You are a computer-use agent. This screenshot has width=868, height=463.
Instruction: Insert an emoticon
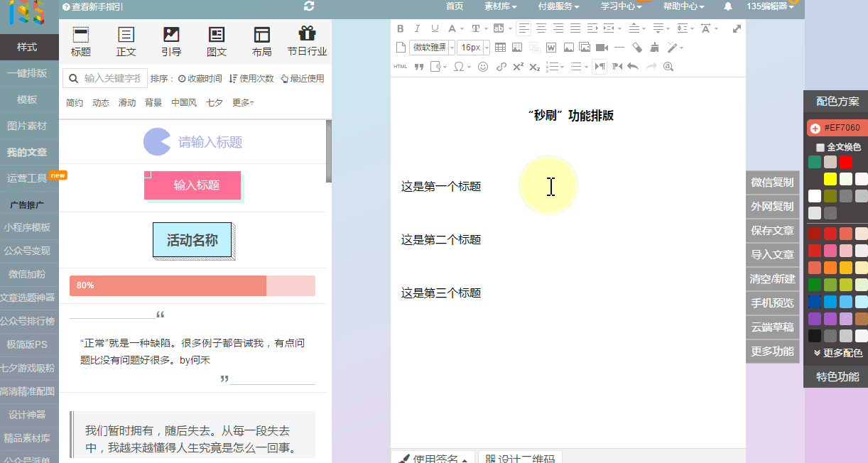pyautogui.click(x=483, y=67)
